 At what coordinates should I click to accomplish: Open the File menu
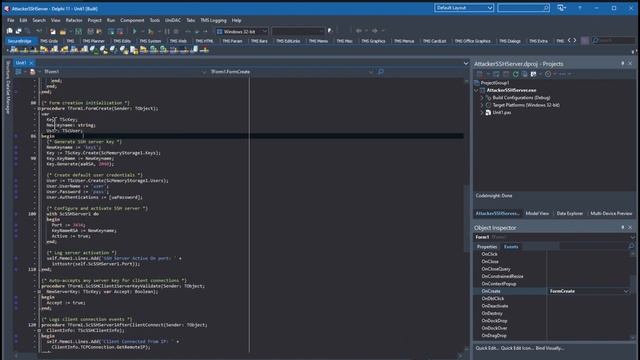tap(11, 20)
